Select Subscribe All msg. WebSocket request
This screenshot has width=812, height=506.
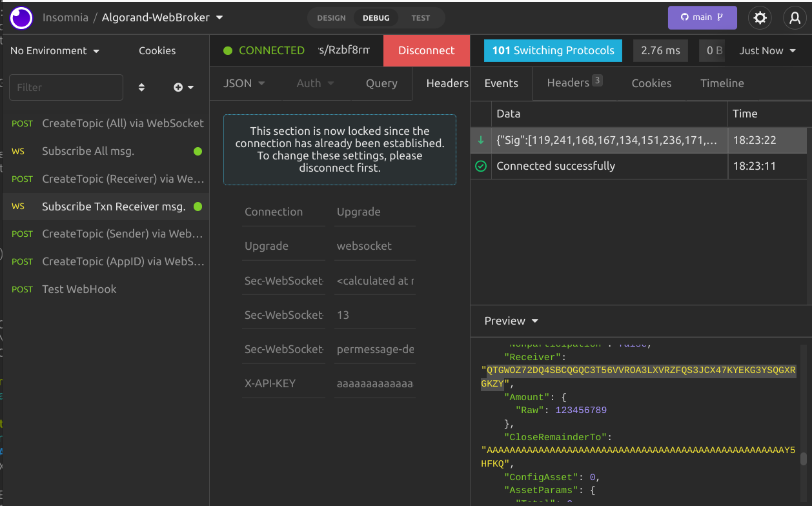coord(106,151)
